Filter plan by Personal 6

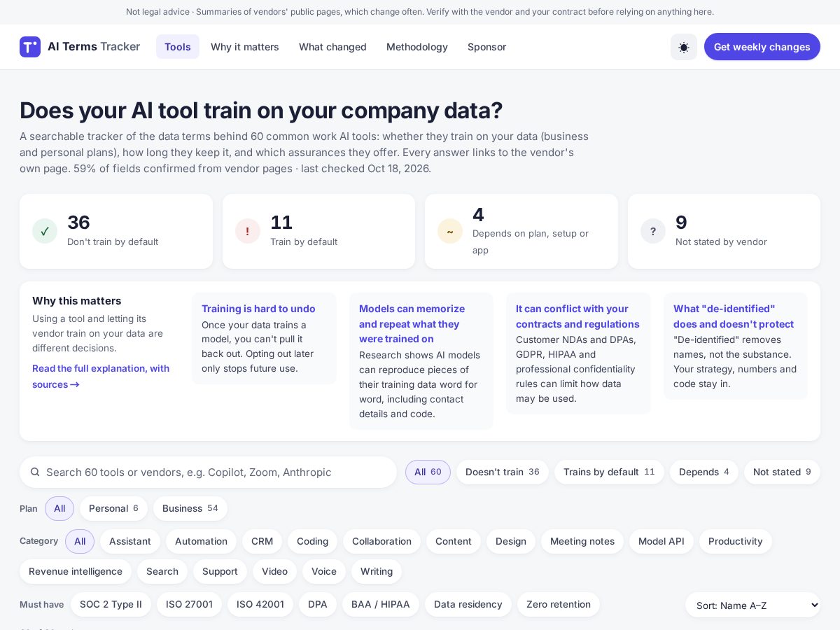(113, 508)
